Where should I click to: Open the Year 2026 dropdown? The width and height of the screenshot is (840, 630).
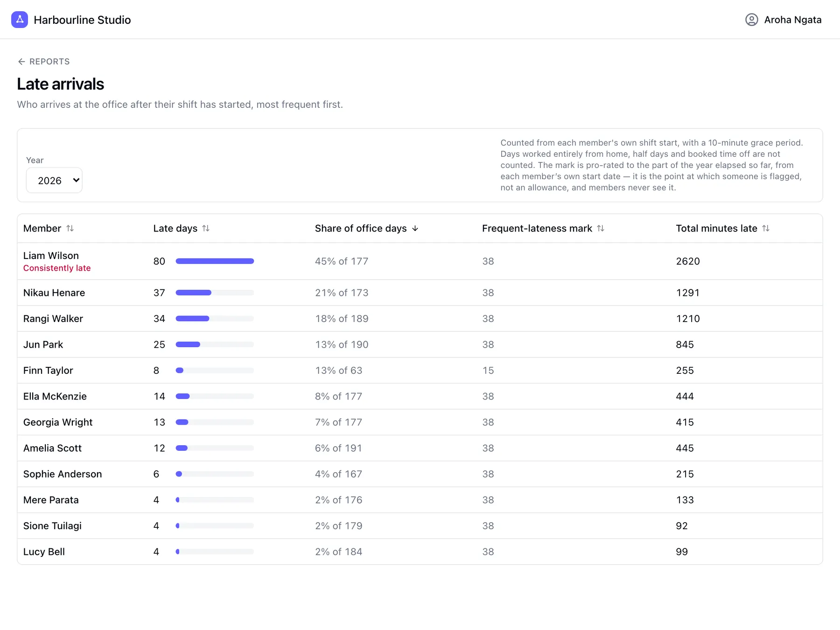point(54,180)
